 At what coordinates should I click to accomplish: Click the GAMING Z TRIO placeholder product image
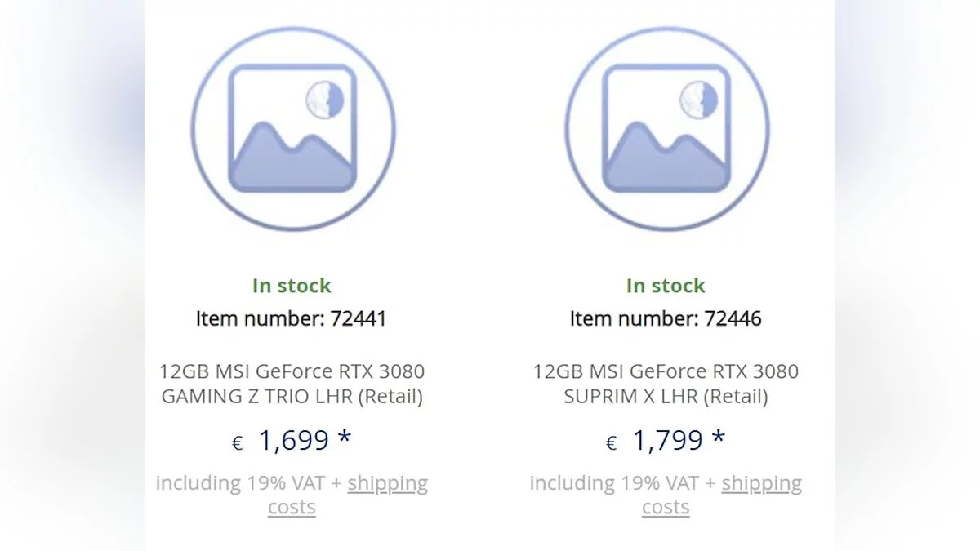coord(292,129)
